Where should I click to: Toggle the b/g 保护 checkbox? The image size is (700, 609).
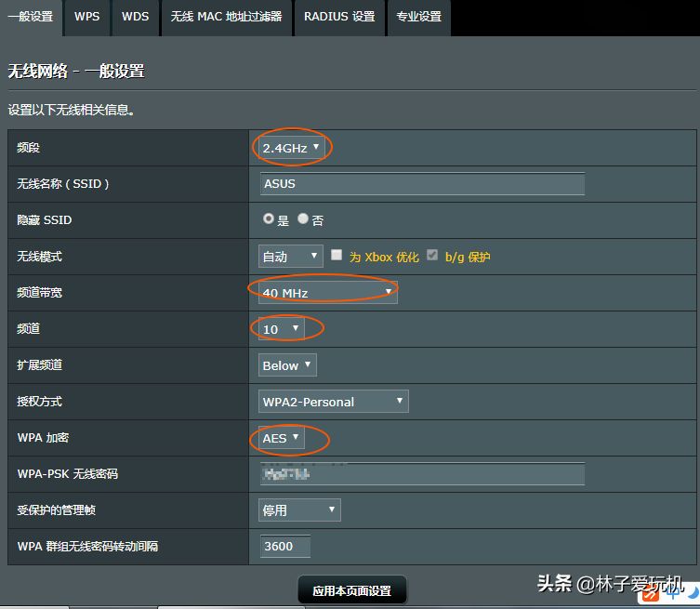click(432, 255)
